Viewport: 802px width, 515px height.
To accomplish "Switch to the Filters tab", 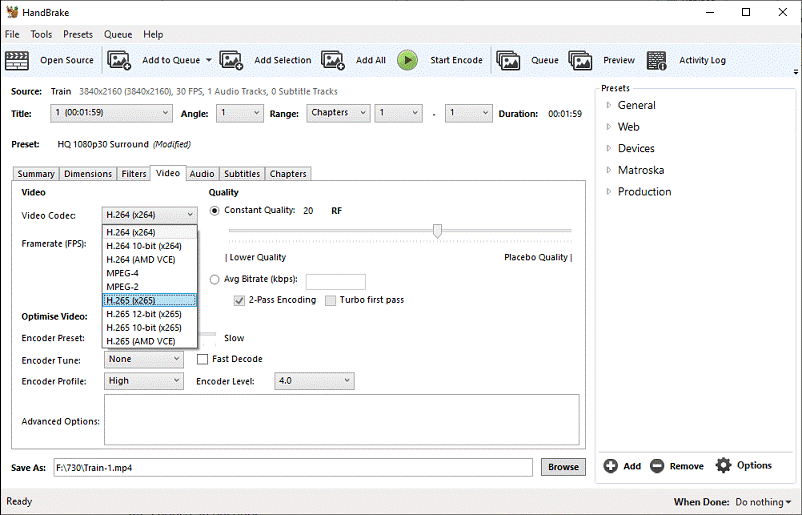I will (x=133, y=174).
